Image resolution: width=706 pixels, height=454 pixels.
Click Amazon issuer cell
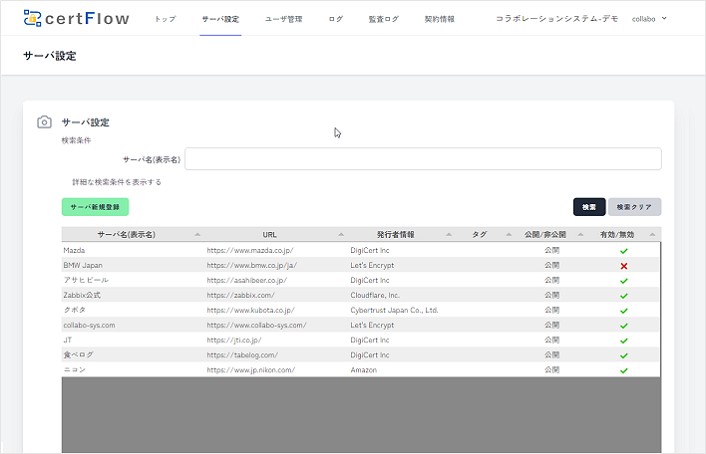[x=364, y=370]
